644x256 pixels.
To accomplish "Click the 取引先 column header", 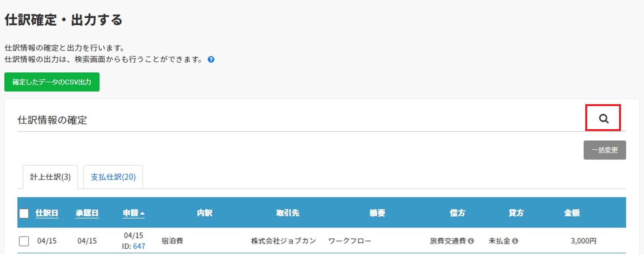I will [x=288, y=213].
